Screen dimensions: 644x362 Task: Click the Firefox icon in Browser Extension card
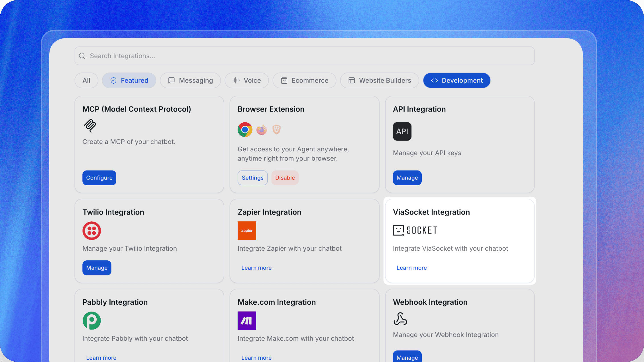(261, 129)
